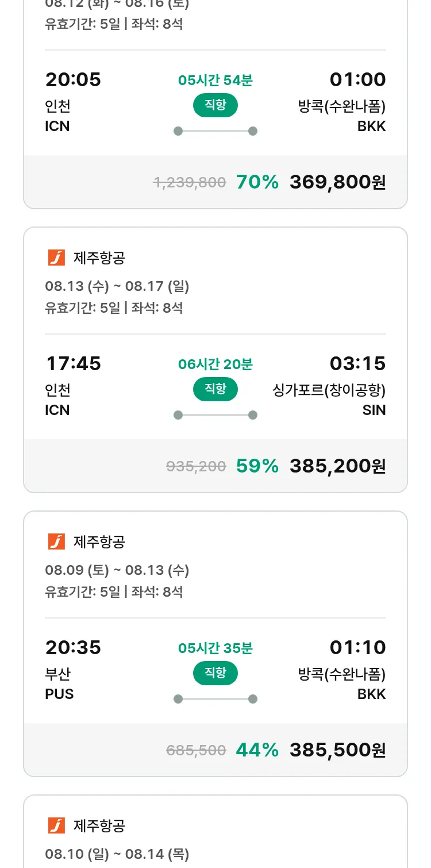Click the 17:45 departure time
The height and width of the screenshot is (868, 431).
coord(73,363)
